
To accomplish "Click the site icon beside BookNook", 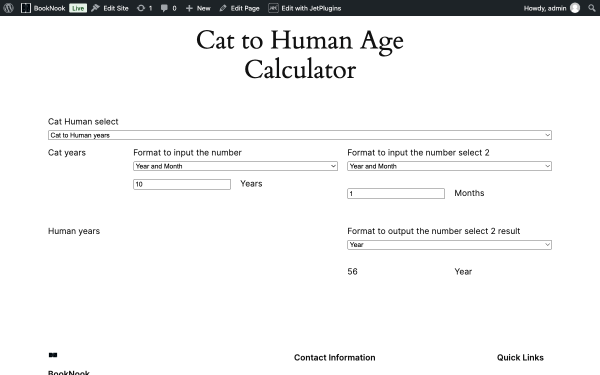I will click(x=26, y=8).
